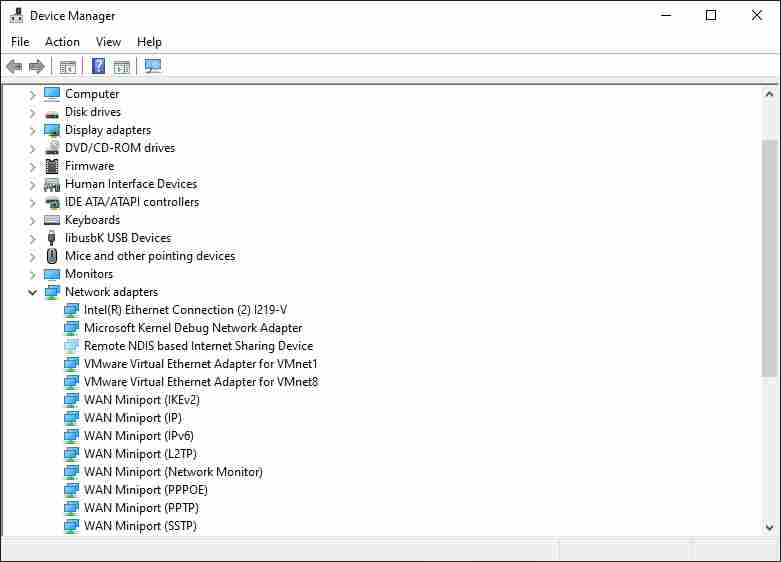The height and width of the screenshot is (562, 781).
Task: Click the Computer category icon
Action: coord(52,94)
